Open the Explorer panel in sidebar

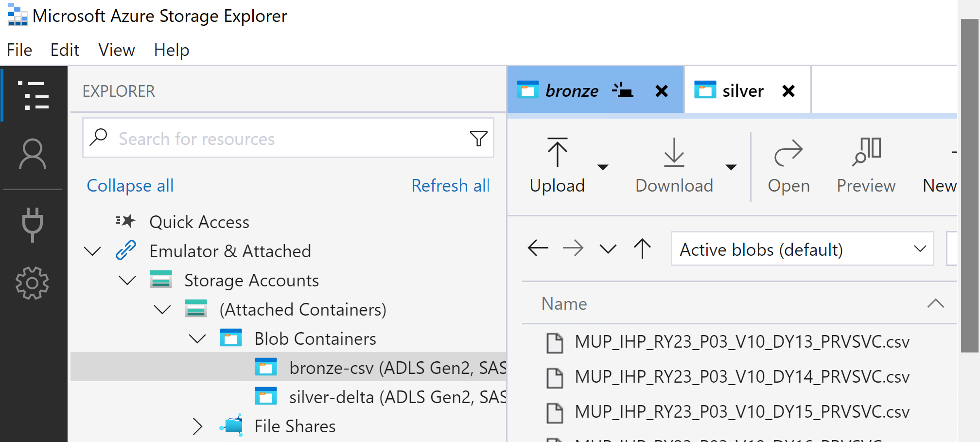[x=34, y=95]
